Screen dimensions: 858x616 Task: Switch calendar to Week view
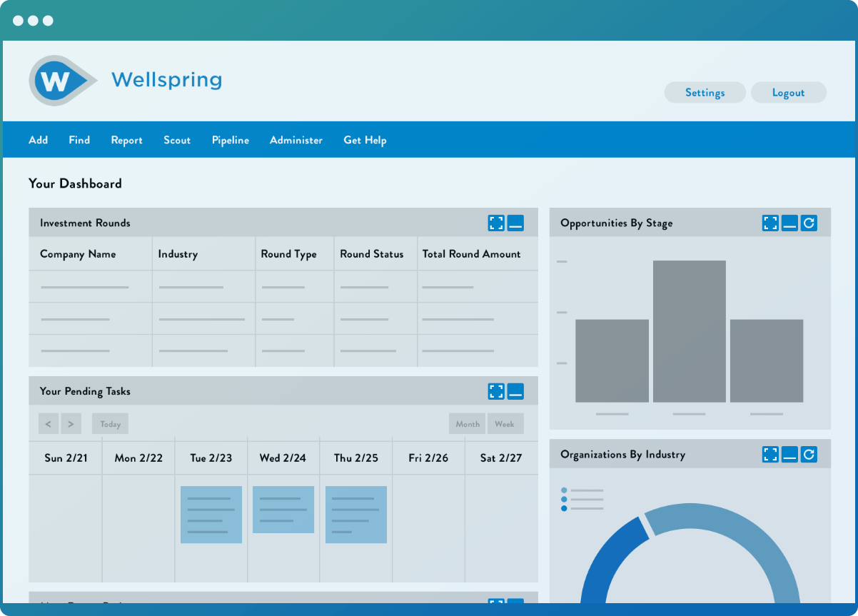(505, 423)
